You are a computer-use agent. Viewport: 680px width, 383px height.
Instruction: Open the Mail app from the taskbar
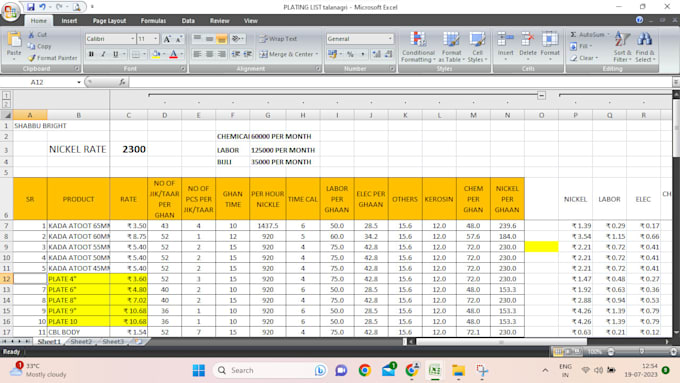(x=389, y=370)
